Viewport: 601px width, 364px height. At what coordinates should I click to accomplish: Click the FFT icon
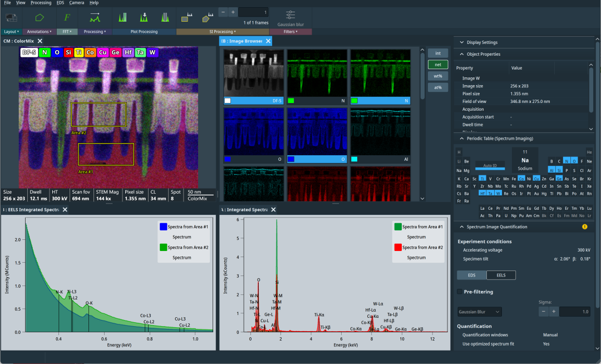67,17
